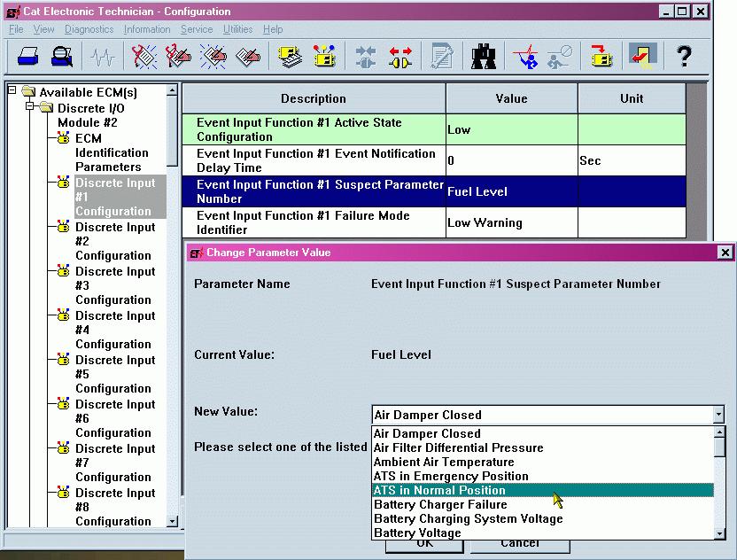This screenshot has height=560, width=737.
Task: Click the Help question mark icon
Action: (x=684, y=57)
